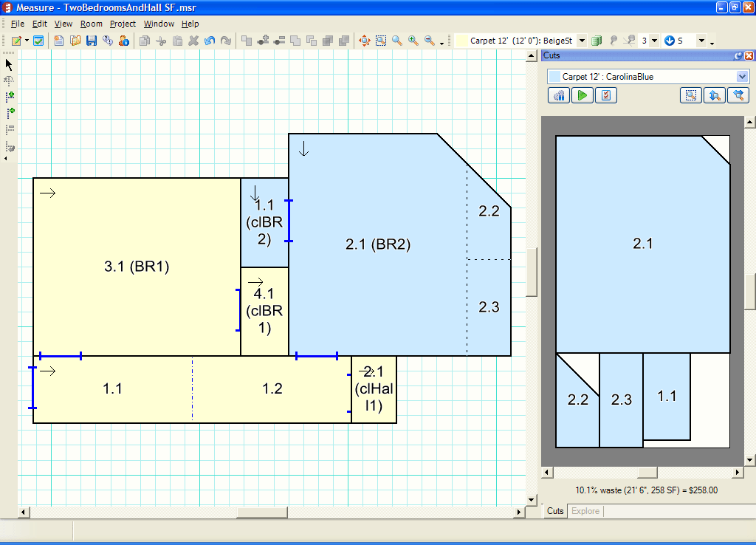This screenshot has width=756, height=545.
Task: Click the zoom in magnifier icon
Action: point(413,41)
